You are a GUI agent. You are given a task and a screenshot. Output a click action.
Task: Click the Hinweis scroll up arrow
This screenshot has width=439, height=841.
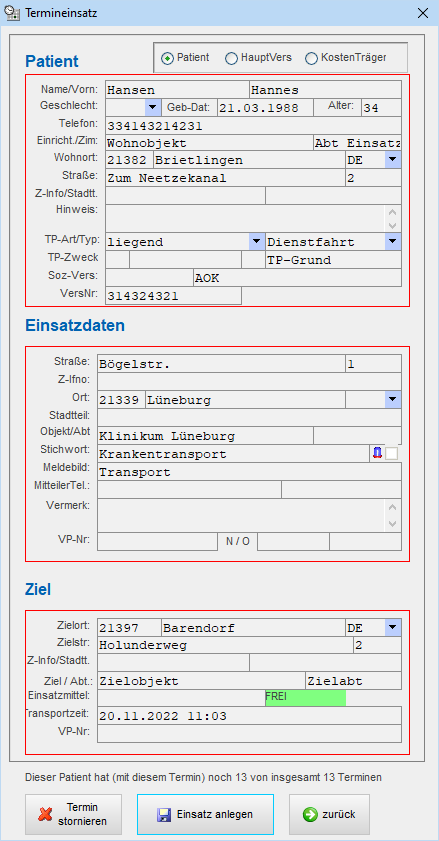point(392,212)
